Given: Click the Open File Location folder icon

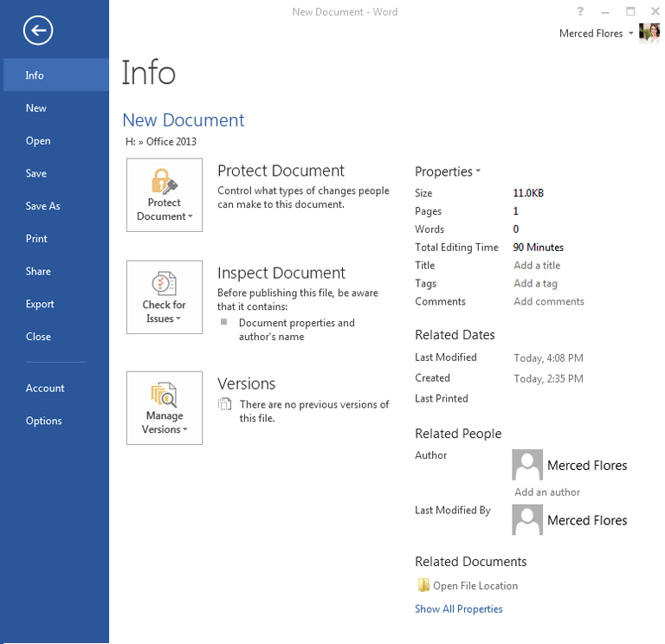Looking at the screenshot, I should (x=423, y=586).
